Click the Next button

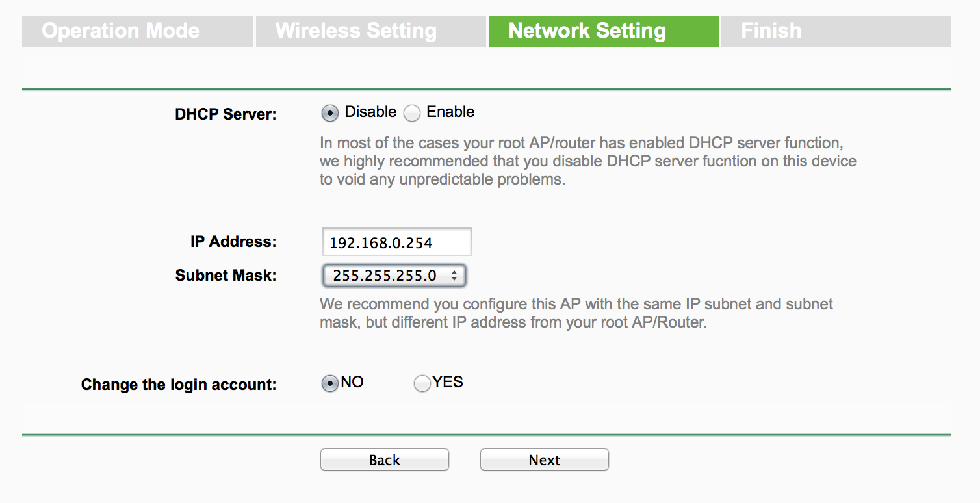[x=545, y=460]
